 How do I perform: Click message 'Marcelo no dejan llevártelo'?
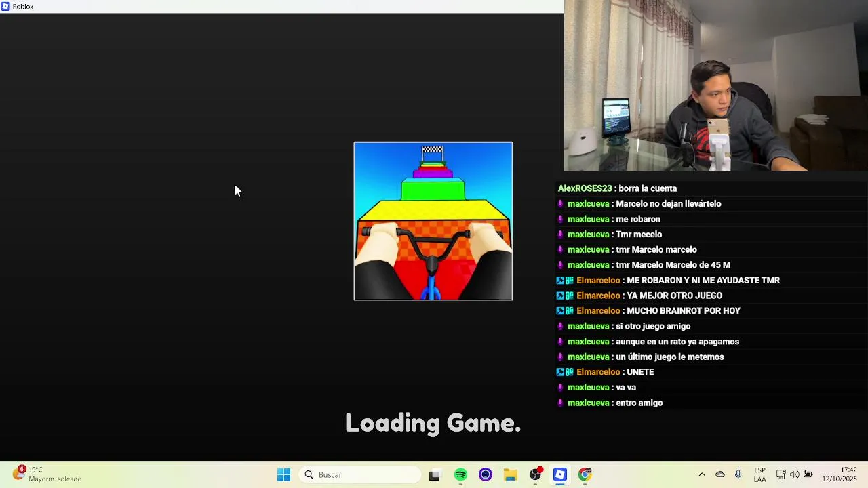[668, 204]
